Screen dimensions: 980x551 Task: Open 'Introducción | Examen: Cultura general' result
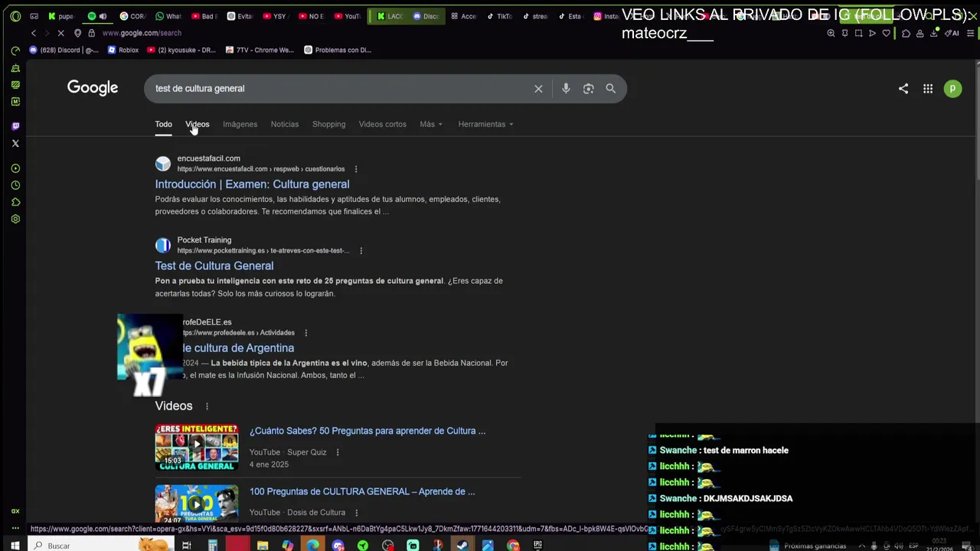[x=253, y=184]
